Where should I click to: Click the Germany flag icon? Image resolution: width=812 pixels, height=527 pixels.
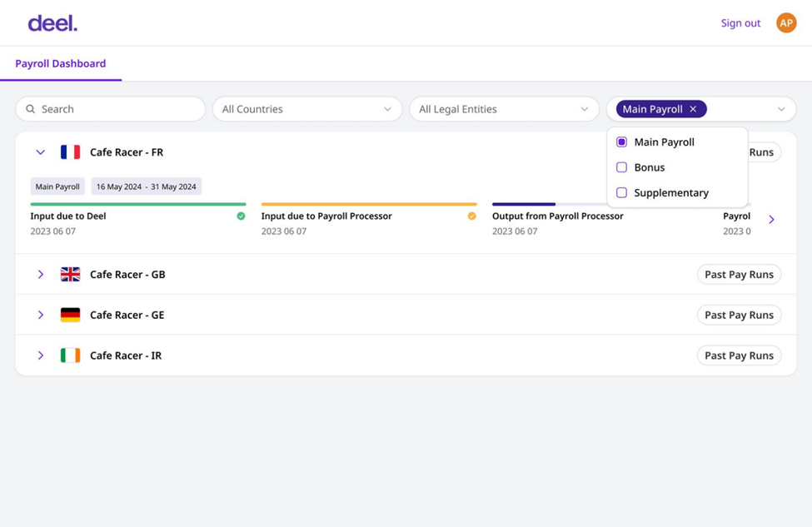click(x=71, y=315)
